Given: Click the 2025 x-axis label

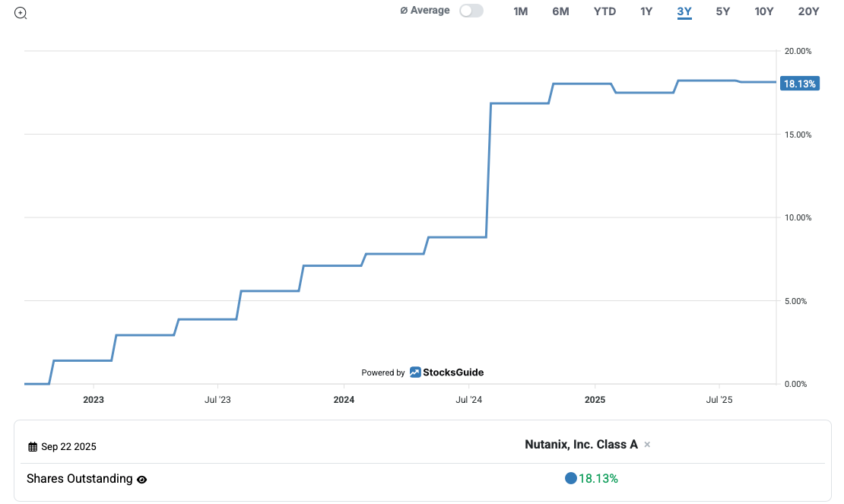Looking at the screenshot, I should tap(595, 400).
